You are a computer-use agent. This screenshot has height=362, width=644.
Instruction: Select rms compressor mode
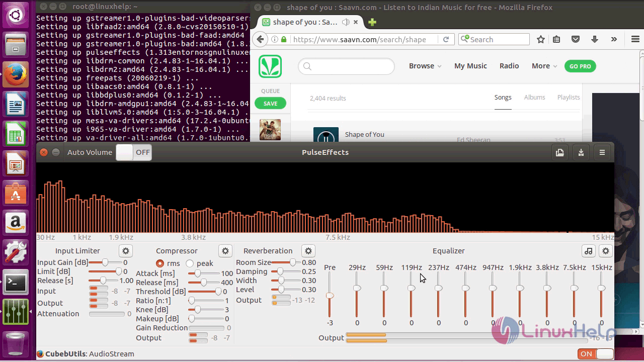[x=160, y=263]
